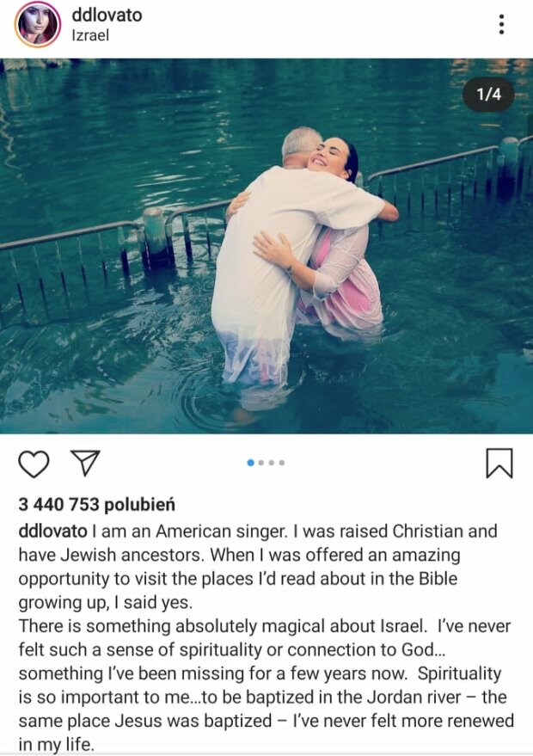Tap the caption opening 'I am an American singer'
Image resolution: width=533 pixels, height=756 pixels.
point(190,532)
